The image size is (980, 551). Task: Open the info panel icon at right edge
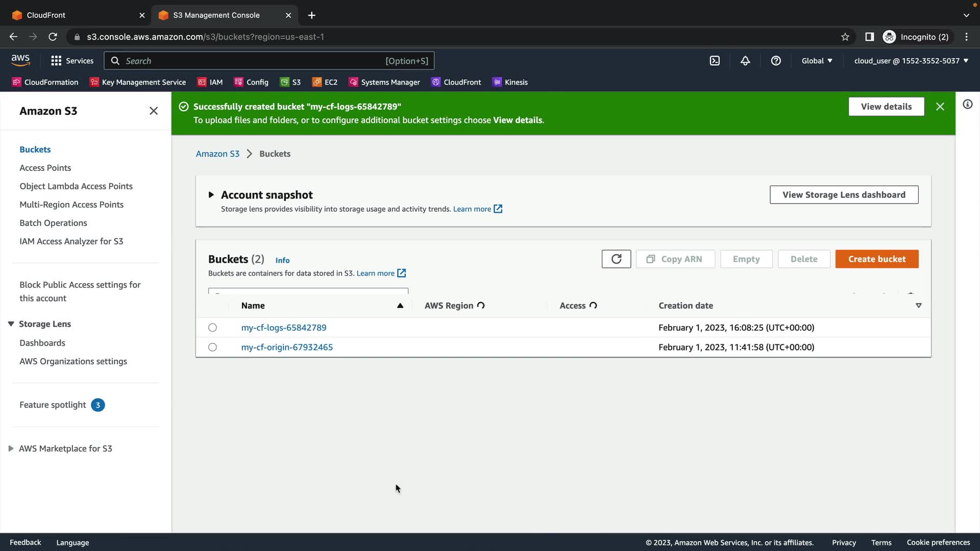click(967, 105)
